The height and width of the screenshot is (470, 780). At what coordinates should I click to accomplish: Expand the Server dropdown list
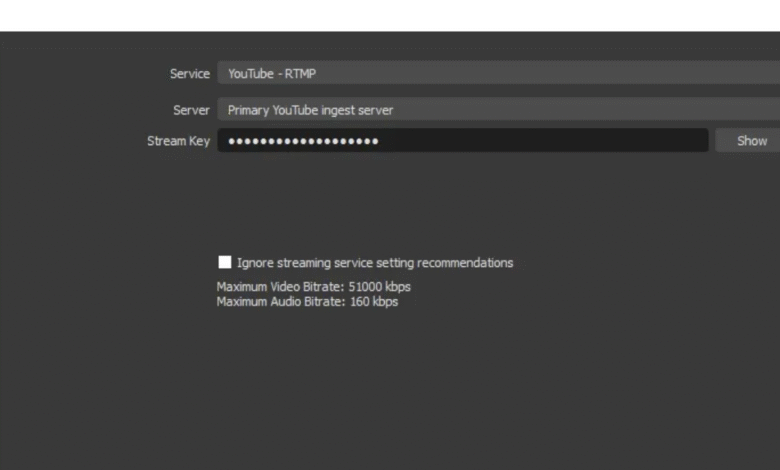click(498, 110)
